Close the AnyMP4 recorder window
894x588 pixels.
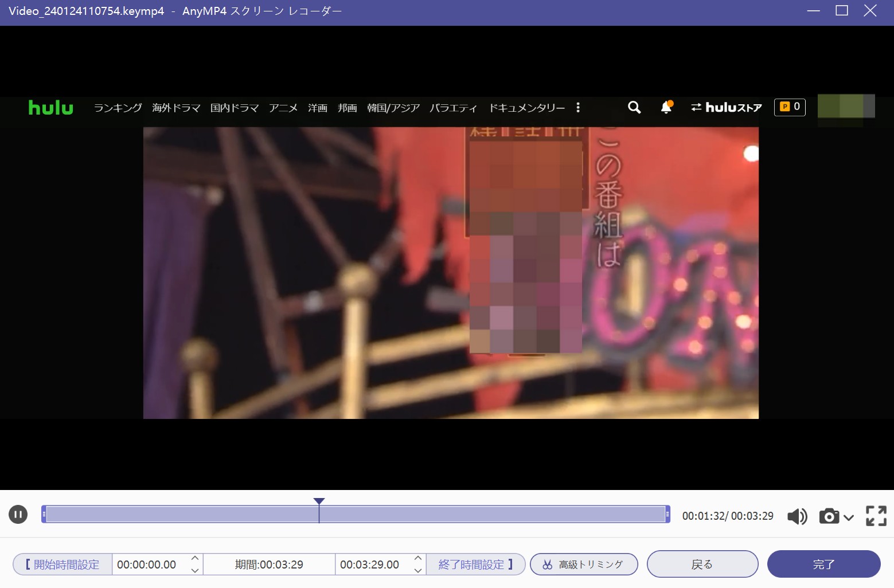point(870,11)
